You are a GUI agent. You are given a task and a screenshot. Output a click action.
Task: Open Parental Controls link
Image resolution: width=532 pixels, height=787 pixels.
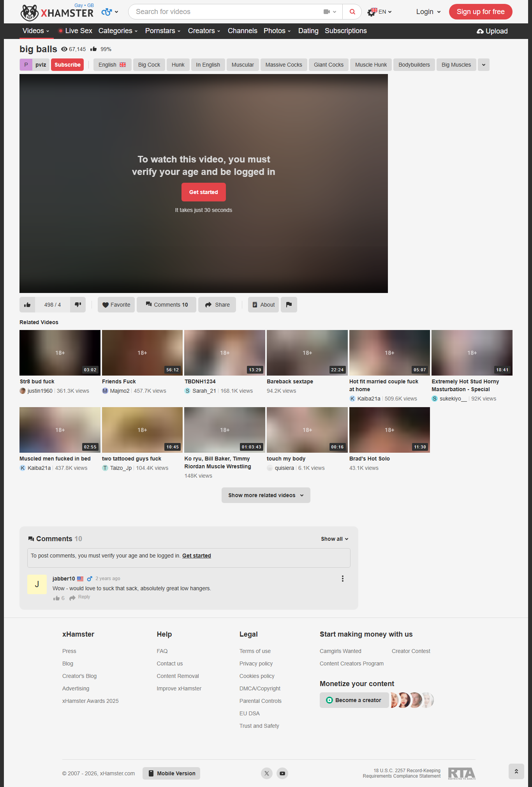tap(261, 701)
